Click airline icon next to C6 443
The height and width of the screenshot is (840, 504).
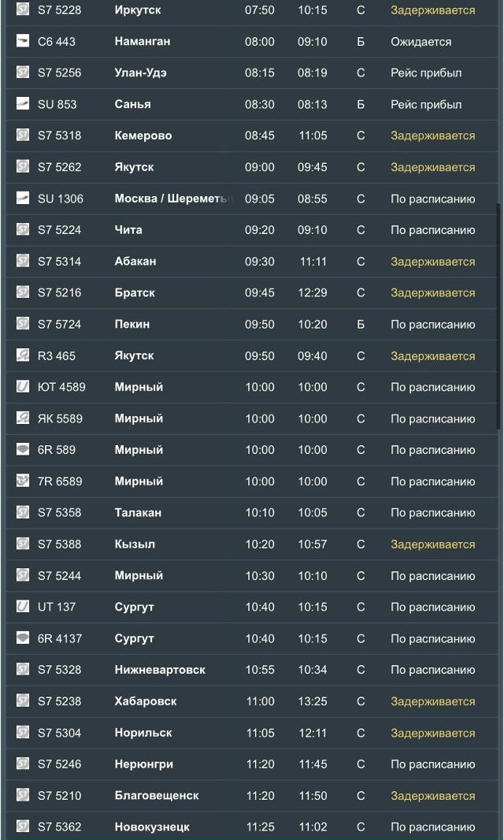pyautogui.click(x=23, y=41)
